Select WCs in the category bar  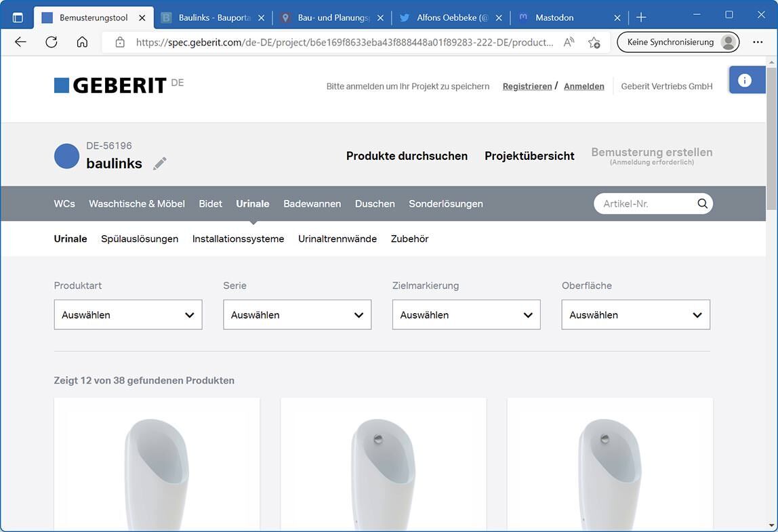pyautogui.click(x=64, y=203)
